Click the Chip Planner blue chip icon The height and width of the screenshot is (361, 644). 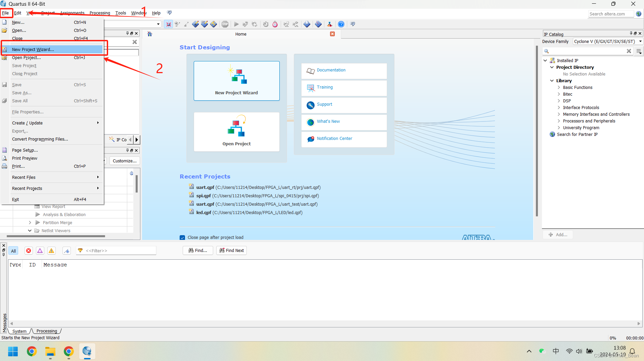pos(214,24)
